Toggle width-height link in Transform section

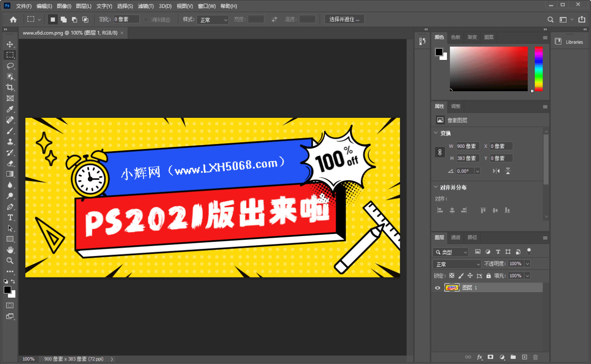[440, 152]
